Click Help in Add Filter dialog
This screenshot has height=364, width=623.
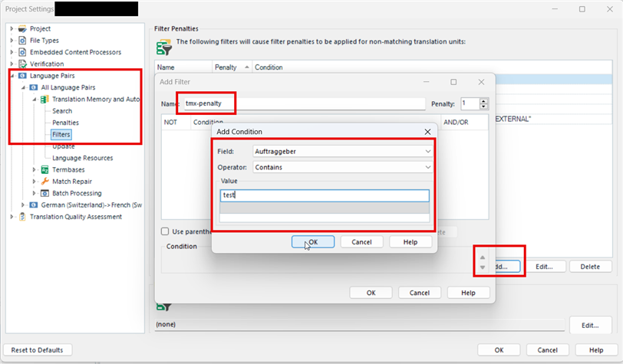coord(469,293)
